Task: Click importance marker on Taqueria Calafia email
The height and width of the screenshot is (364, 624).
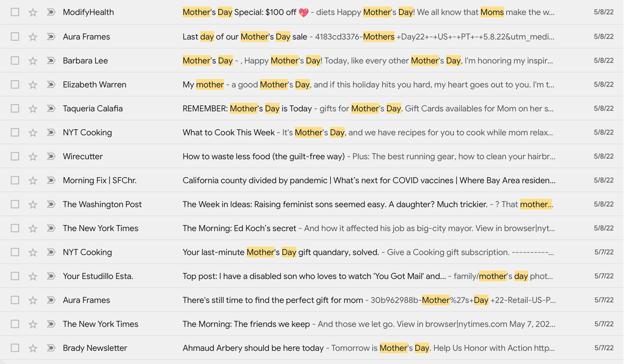Action: [x=51, y=108]
